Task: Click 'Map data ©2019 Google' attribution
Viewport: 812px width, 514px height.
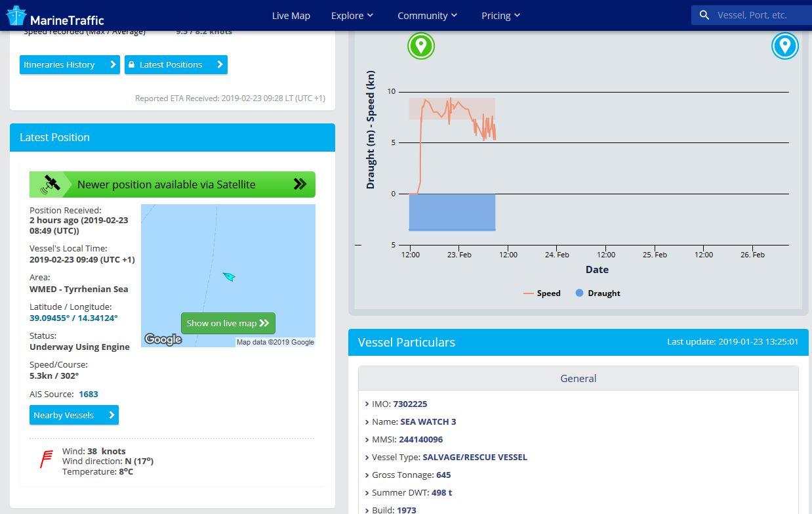Action: tap(275, 342)
